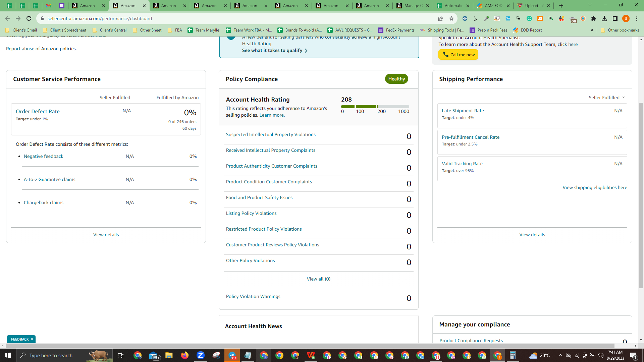
Task: Switch to the AMZ EOD tab
Action: [x=493, y=6]
